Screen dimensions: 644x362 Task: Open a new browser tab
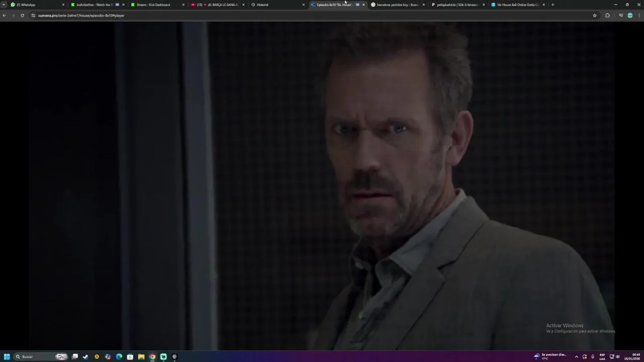(x=552, y=5)
